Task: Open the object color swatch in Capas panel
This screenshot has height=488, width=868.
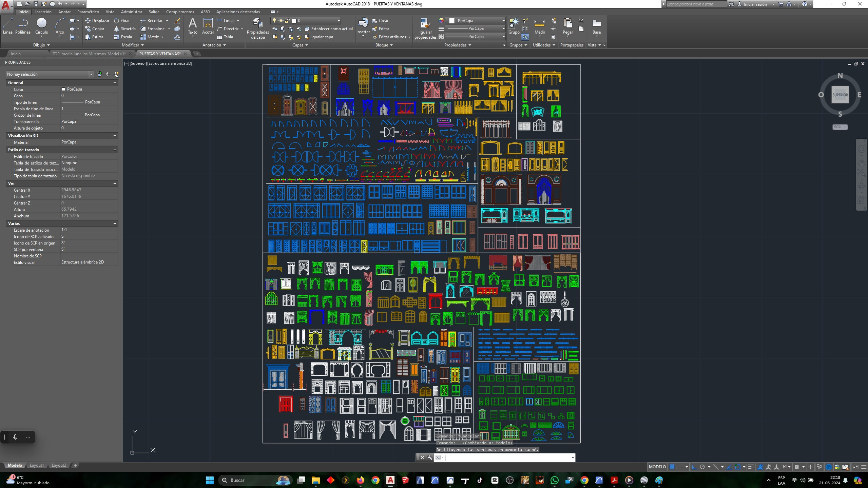Action: 294,21
